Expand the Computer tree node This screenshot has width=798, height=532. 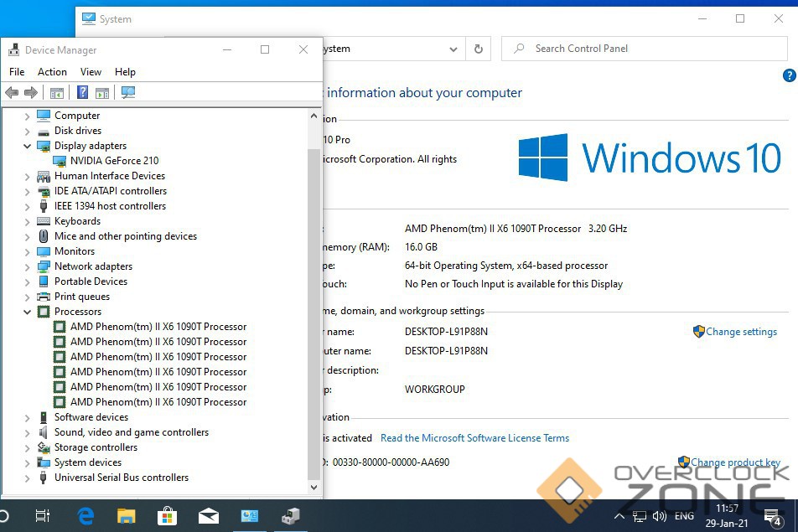pyautogui.click(x=28, y=116)
